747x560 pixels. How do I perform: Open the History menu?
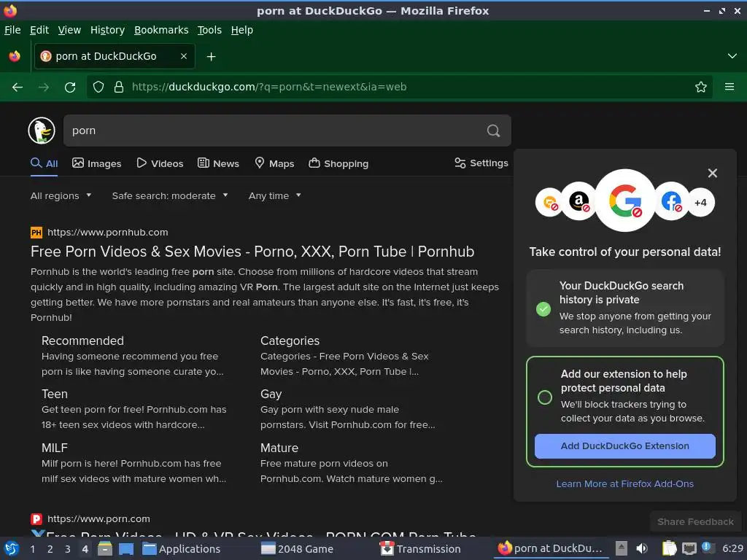click(108, 30)
